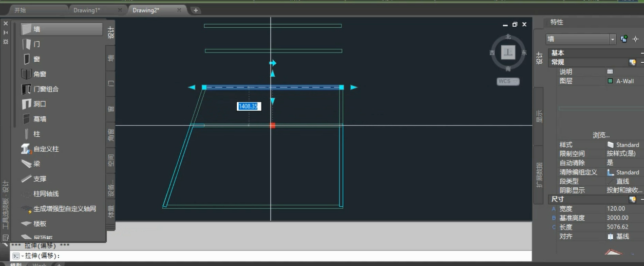This screenshot has width=644, height=266.
Task: Click the right stretch arrow grip on wall
Action: pyautogui.click(x=353, y=87)
